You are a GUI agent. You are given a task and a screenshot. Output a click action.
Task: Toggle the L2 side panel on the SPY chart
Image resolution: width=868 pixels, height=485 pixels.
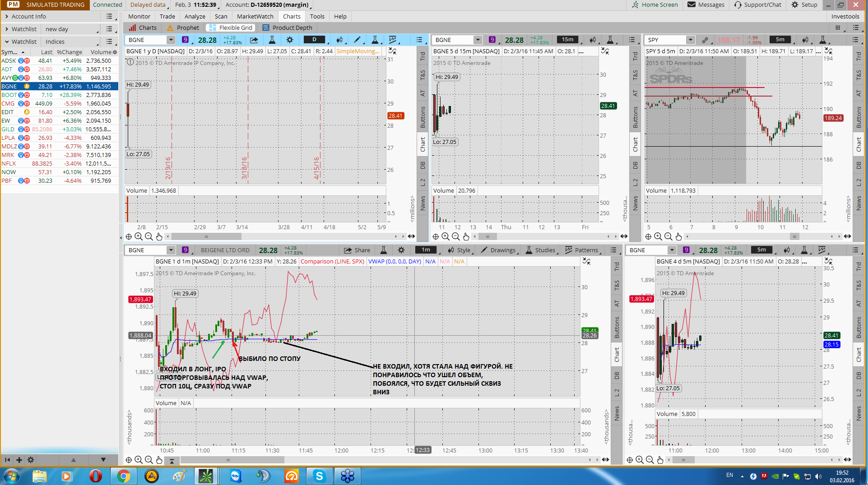[859, 182]
